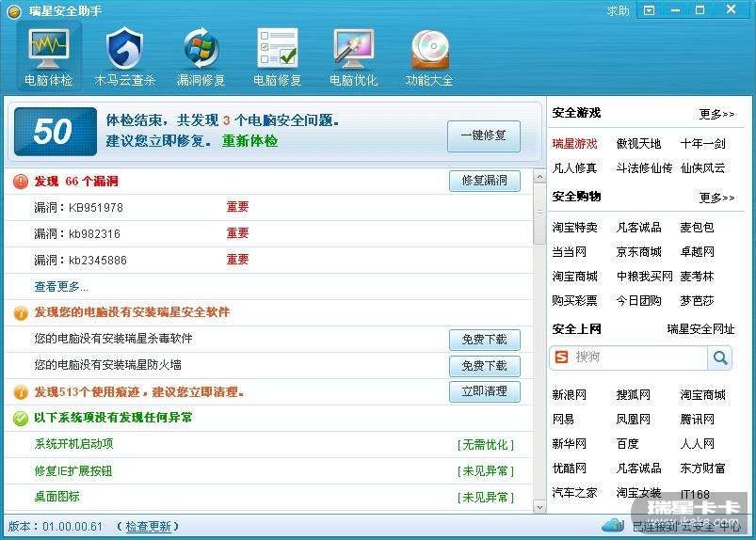Open the 腾讯网 site link

[698, 420]
